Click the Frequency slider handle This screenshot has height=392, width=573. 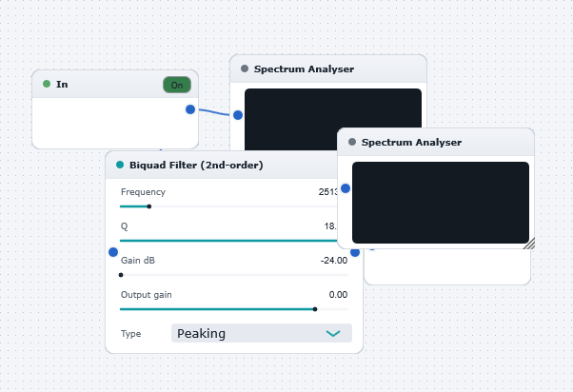point(149,206)
